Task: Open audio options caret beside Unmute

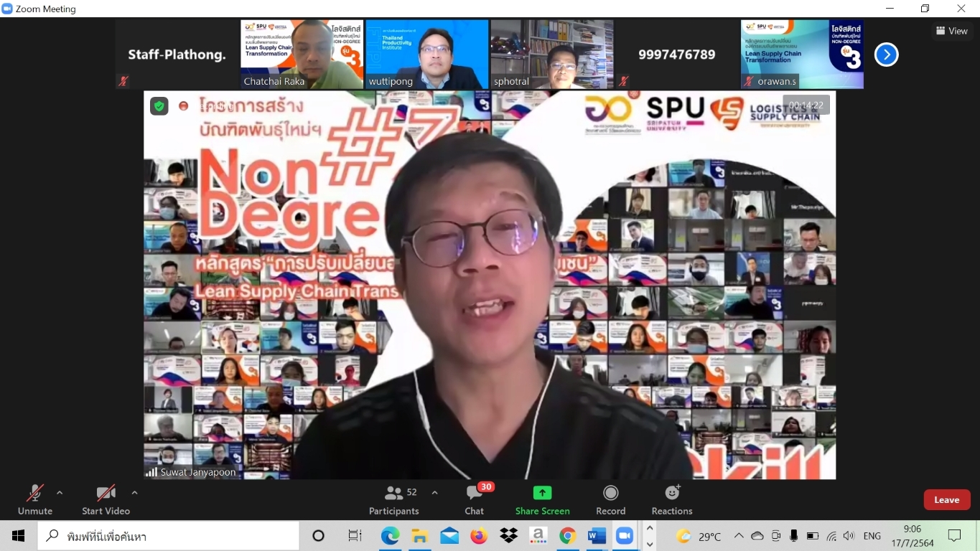Action: tap(60, 493)
